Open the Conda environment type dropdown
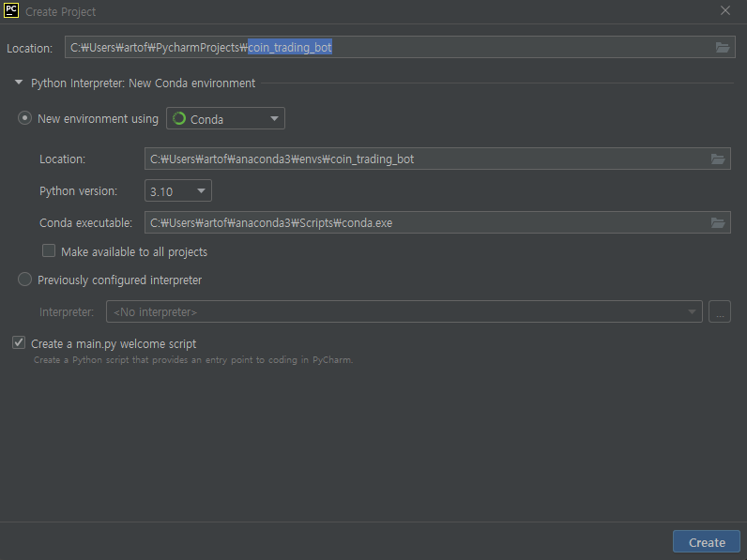 (x=225, y=118)
